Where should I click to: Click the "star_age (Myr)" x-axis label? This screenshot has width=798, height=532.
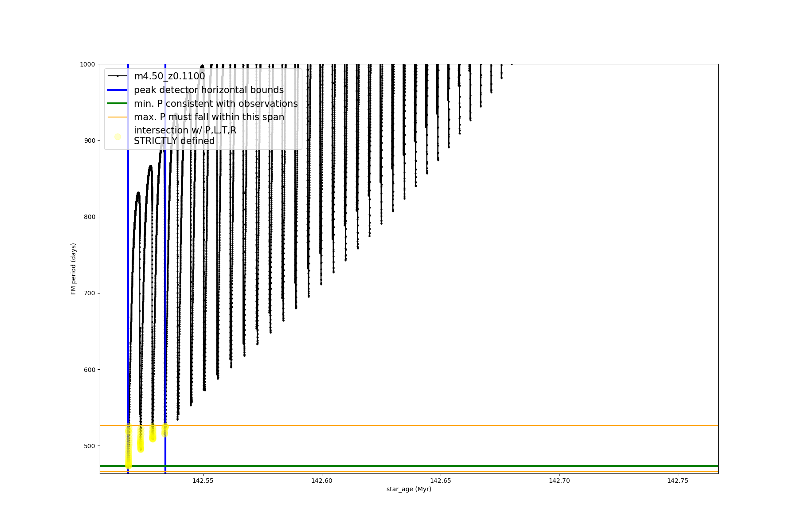point(409,489)
